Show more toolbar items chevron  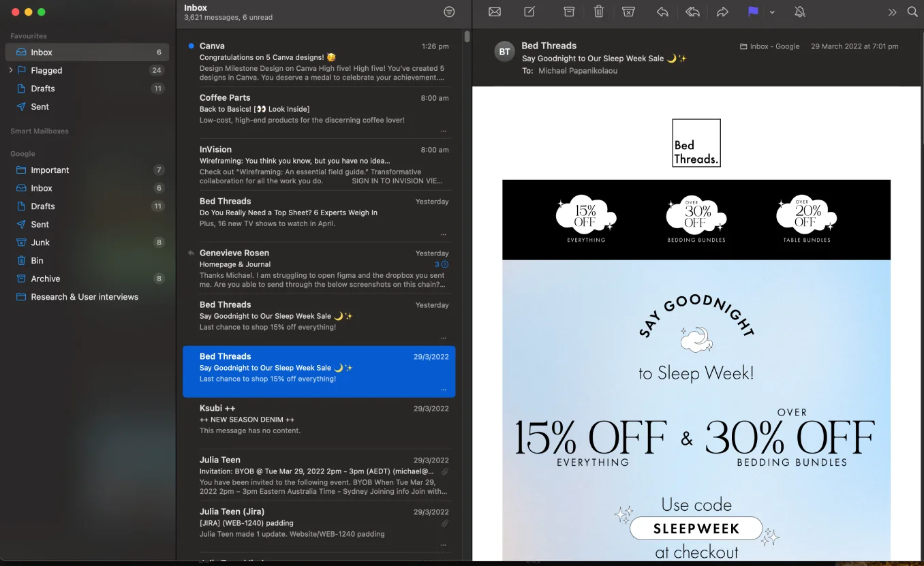892,12
